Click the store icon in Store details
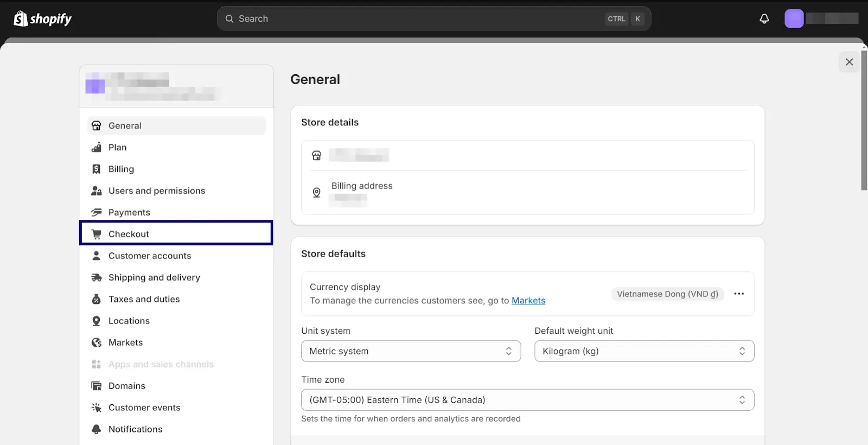This screenshot has height=445, width=868. 317,156
